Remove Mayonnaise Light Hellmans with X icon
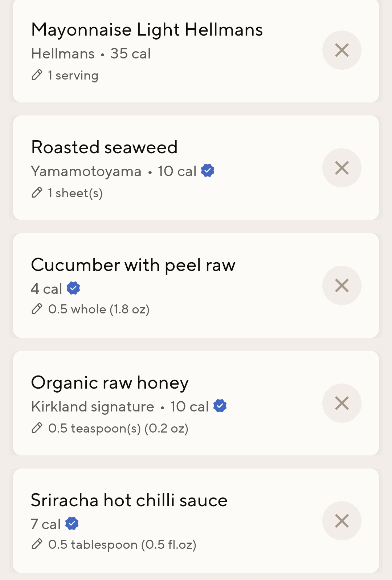392x580 pixels. pyautogui.click(x=342, y=50)
